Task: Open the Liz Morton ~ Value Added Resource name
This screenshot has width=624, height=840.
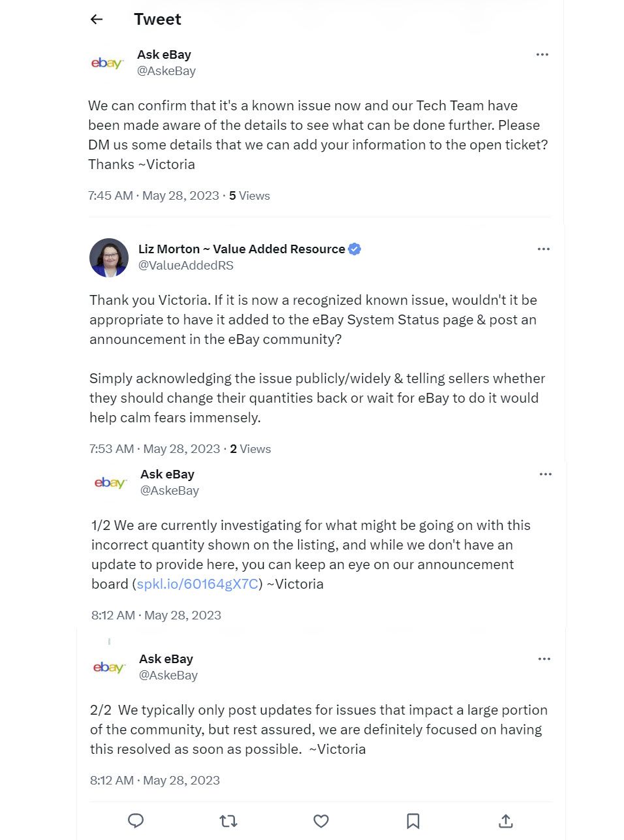Action: coord(242,249)
